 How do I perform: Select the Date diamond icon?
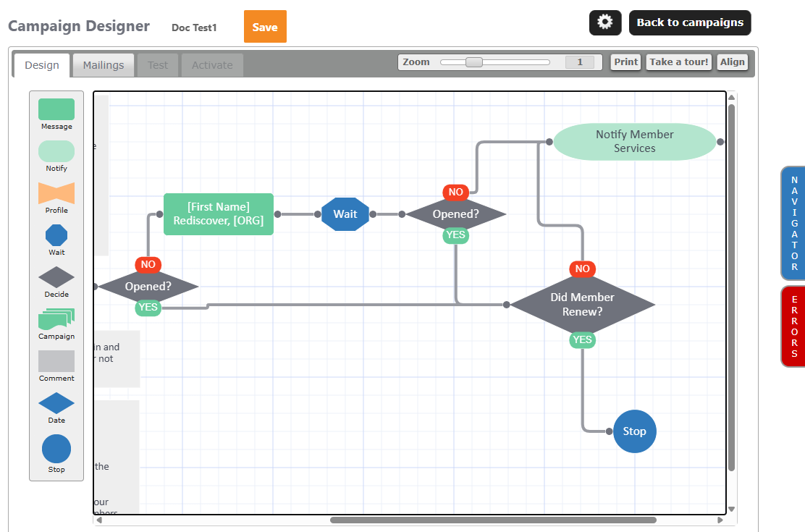pos(56,403)
